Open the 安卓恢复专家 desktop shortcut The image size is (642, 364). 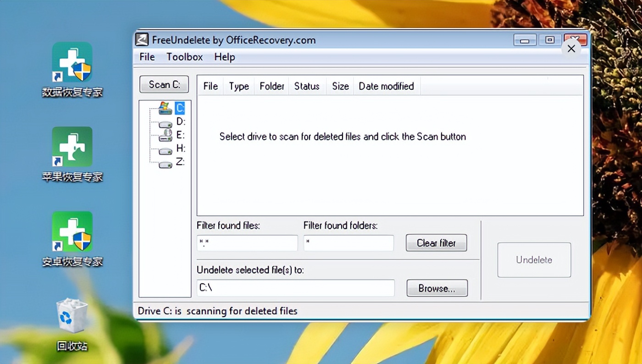point(72,239)
